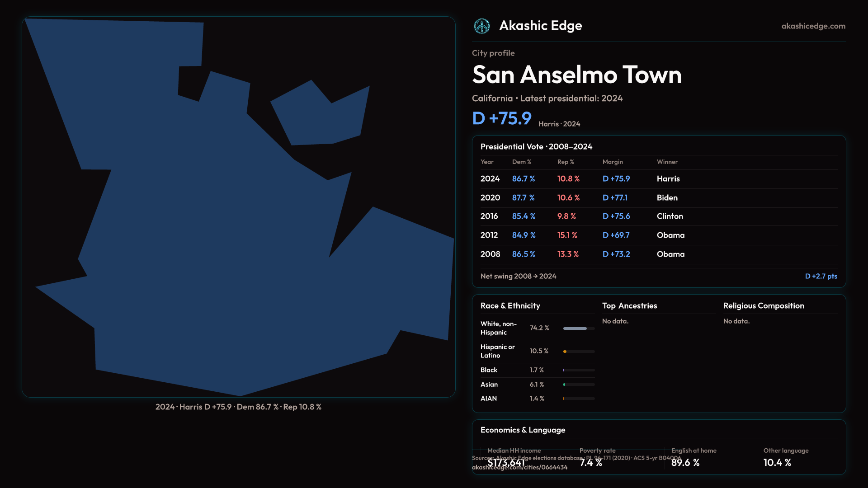Open the akashicedge.com link

tap(813, 26)
